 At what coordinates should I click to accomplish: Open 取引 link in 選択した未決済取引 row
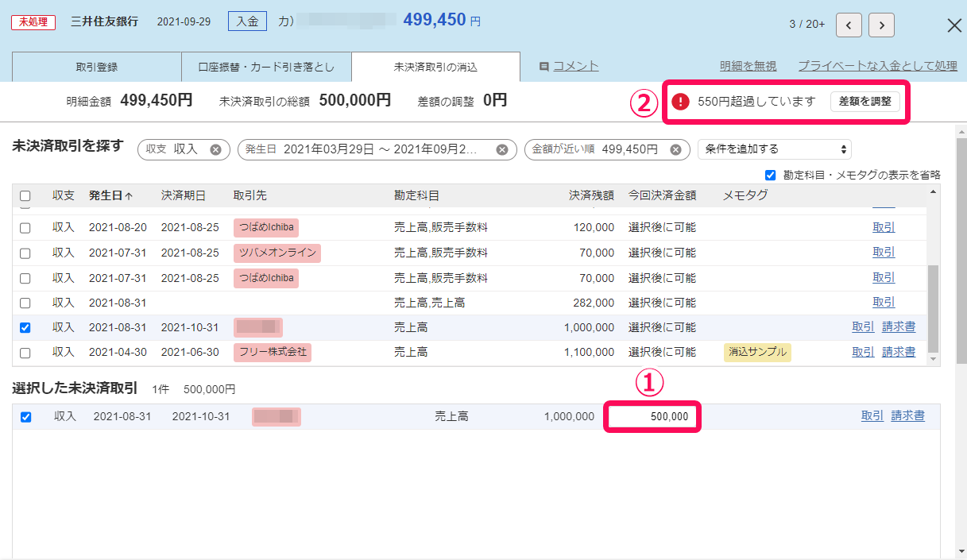[872, 415]
